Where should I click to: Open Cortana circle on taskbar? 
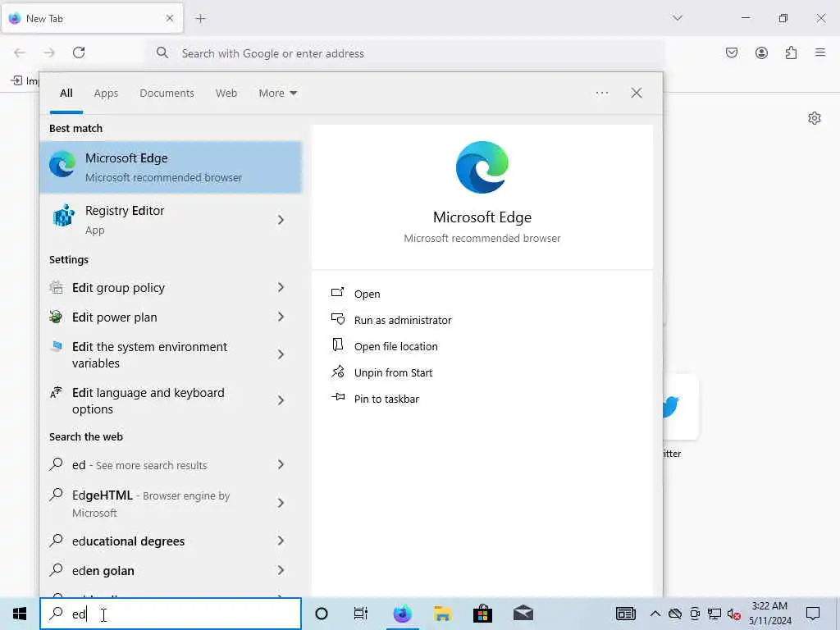pyautogui.click(x=322, y=614)
